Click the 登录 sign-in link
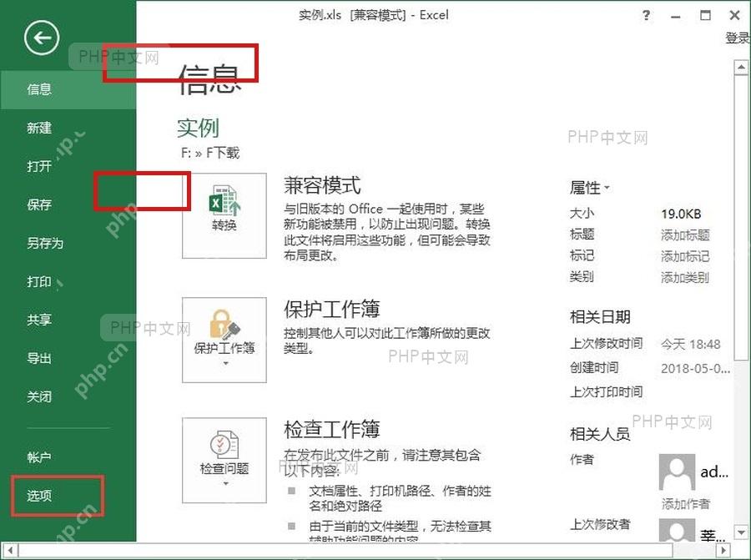The image size is (751, 560). click(738, 38)
